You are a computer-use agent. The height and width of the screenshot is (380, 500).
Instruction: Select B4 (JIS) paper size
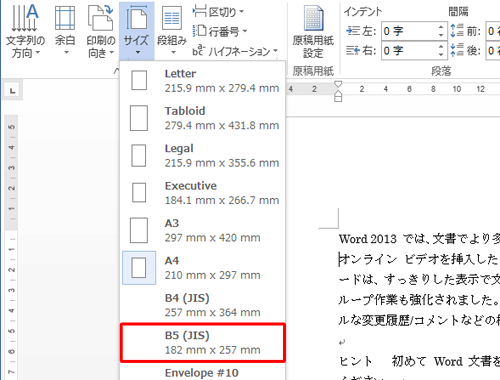point(203,305)
